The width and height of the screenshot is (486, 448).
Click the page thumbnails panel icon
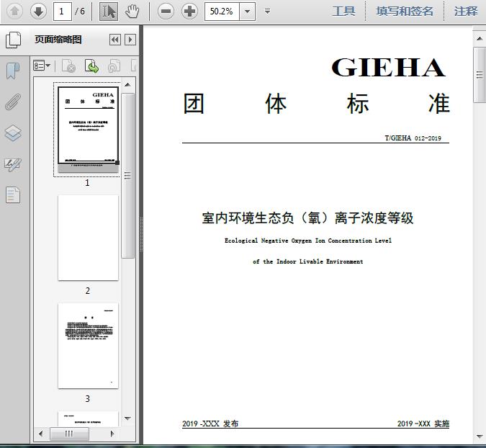tap(13, 40)
